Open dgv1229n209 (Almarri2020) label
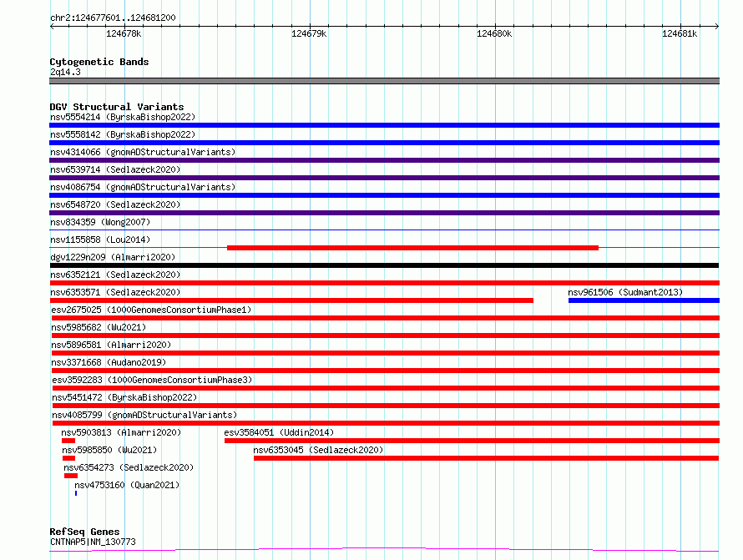 click(113, 257)
